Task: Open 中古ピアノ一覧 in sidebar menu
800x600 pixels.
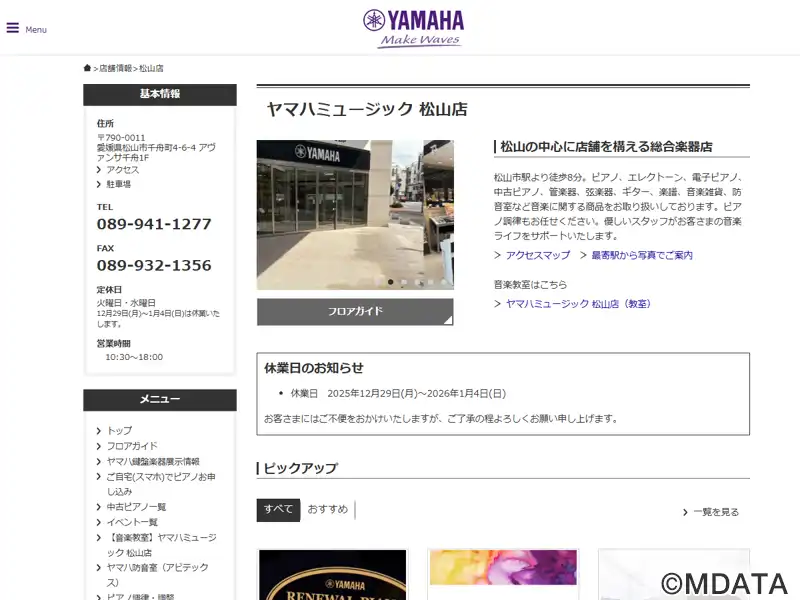Action: coord(136,507)
